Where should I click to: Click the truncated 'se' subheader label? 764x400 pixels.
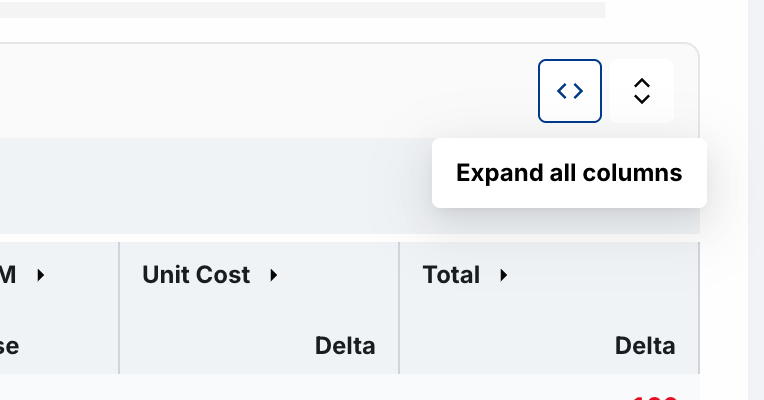tap(9, 346)
